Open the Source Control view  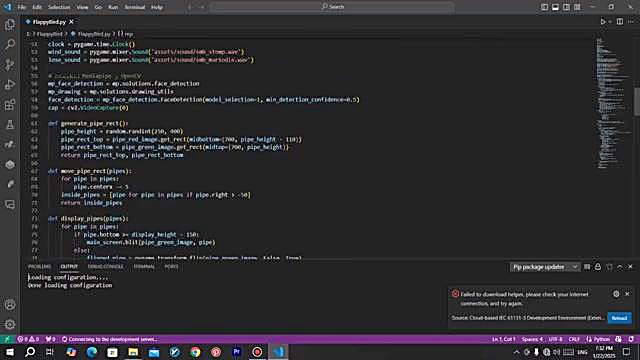point(10,64)
